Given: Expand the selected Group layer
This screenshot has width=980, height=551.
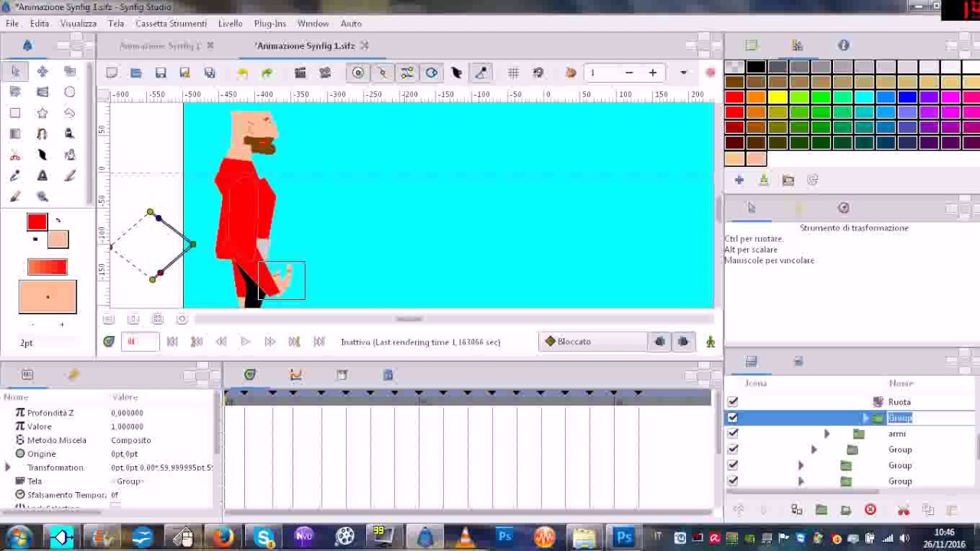Looking at the screenshot, I should 865,418.
